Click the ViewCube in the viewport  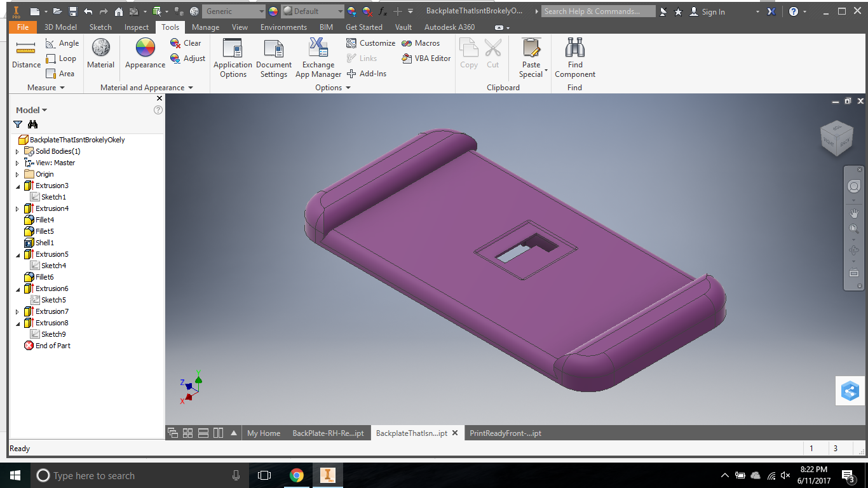[836, 139]
